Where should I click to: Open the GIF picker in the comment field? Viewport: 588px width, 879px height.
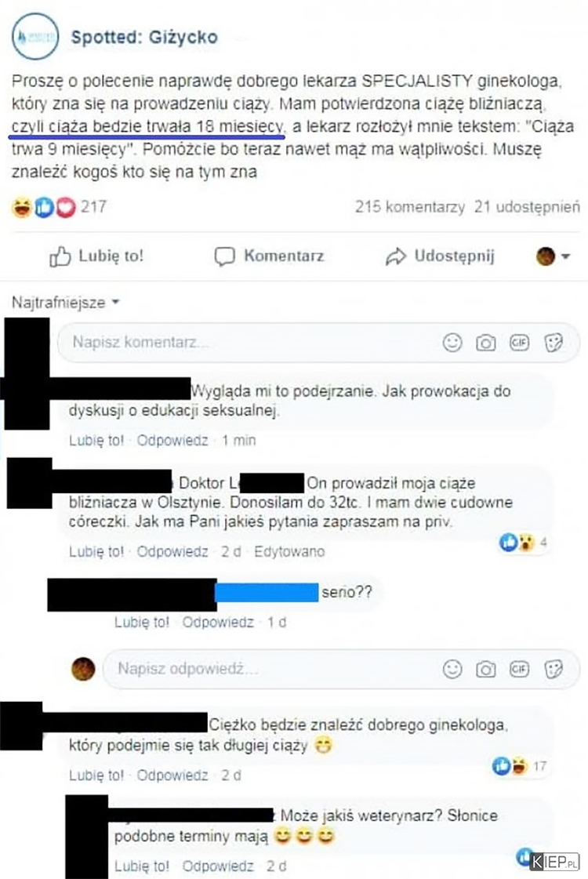click(519, 342)
